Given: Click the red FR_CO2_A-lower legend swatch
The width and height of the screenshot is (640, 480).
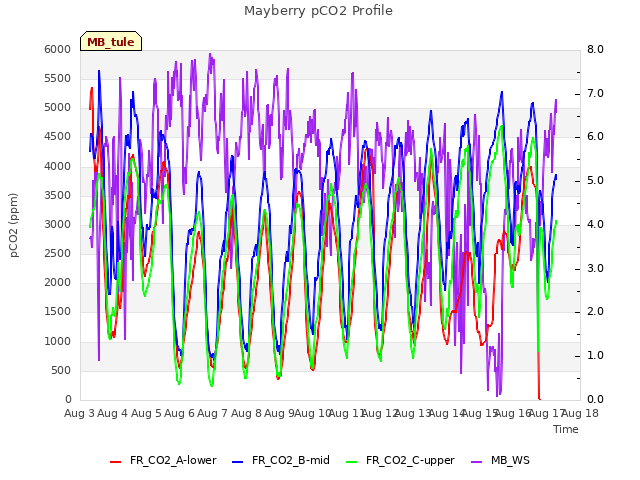Looking at the screenshot, I should [x=116, y=462].
